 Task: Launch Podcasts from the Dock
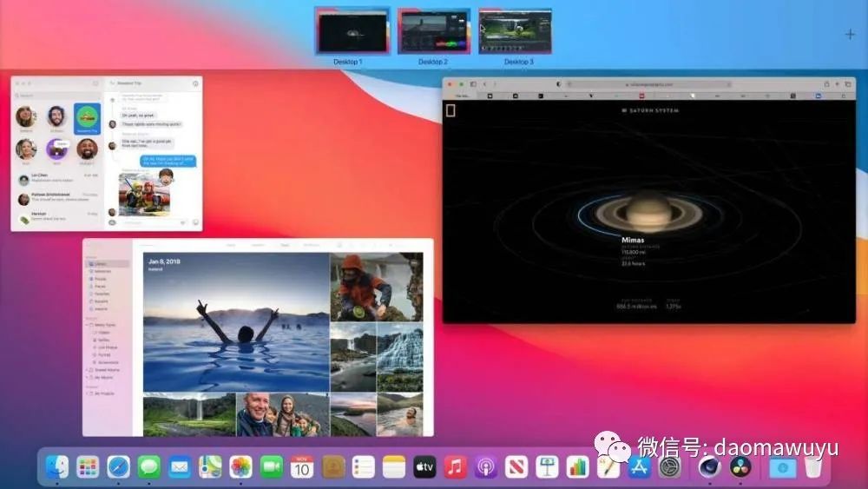[x=485, y=467]
